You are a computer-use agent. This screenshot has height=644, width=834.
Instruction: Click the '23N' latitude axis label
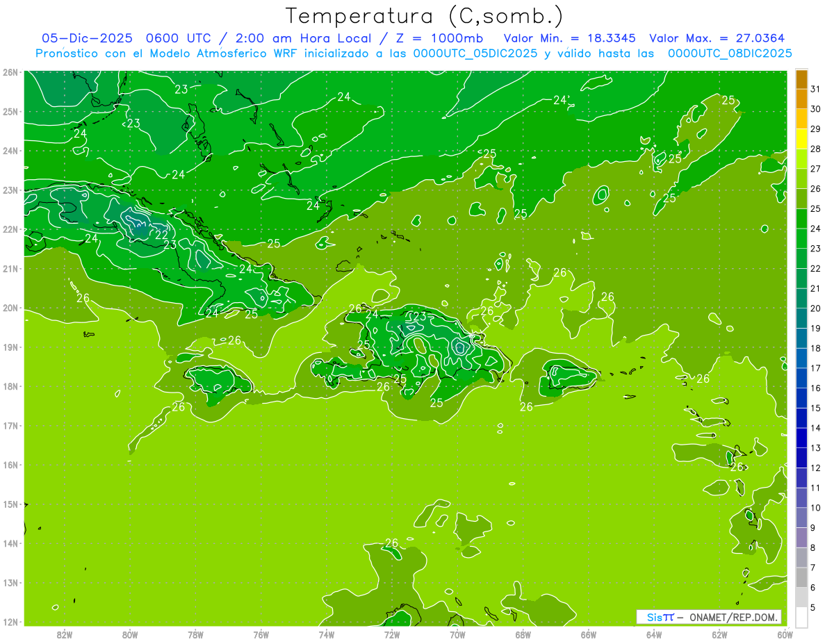pyautogui.click(x=10, y=190)
